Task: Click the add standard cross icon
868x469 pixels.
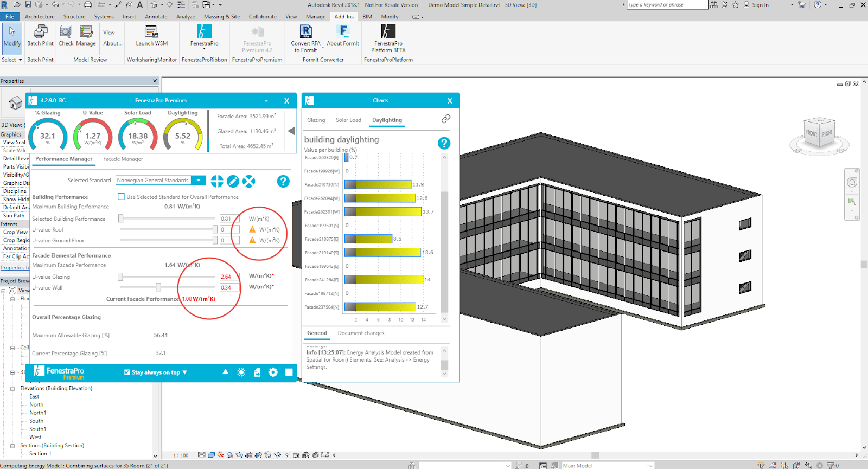Action: (217, 181)
